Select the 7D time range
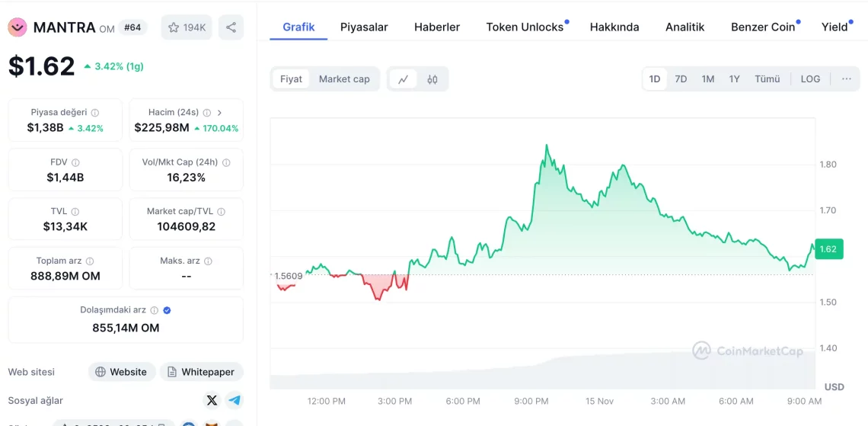 [681, 79]
